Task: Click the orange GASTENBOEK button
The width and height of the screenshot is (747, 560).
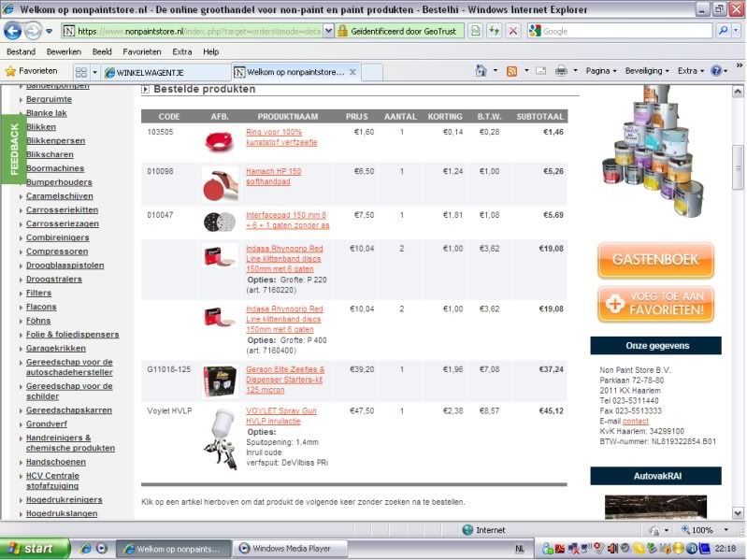Action: (x=655, y=260)
